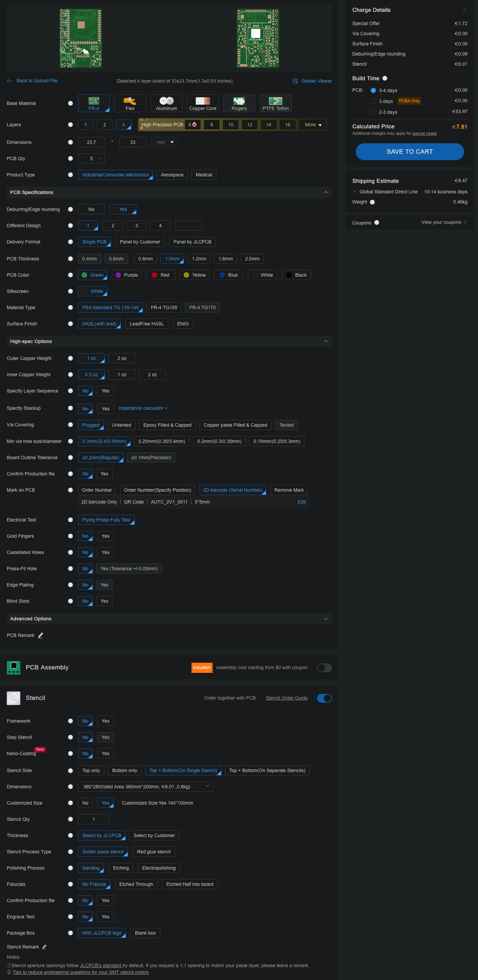Viewport: 478px width, 980px height.
Task: Turn off the Stencil order toggle
Action: click(x=324, y=698)
